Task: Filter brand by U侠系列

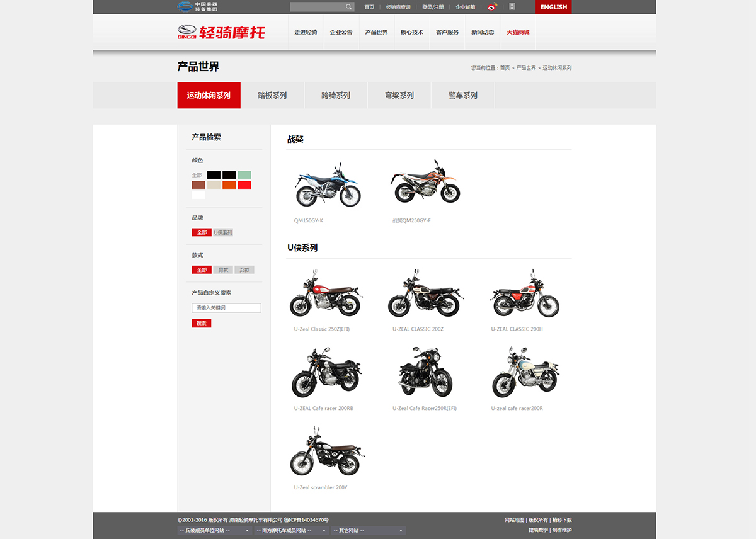Action: pyautogui.click(x=223, y=232)
